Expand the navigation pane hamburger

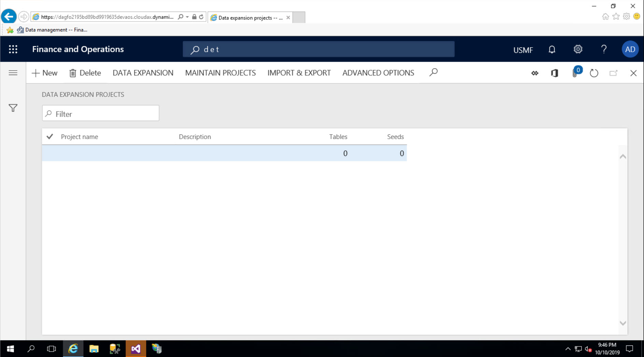click(13, 73)
